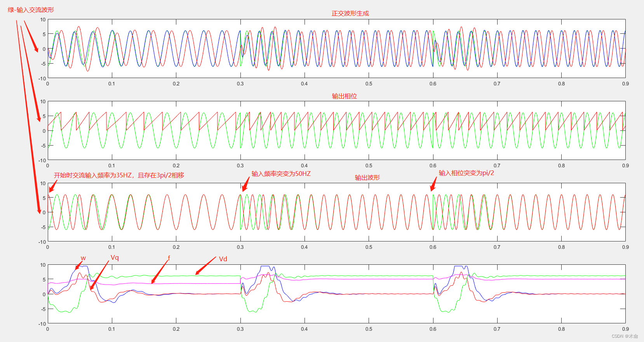Click the f curve label
This screenshot has height=342, width=644.
(169, 258)
